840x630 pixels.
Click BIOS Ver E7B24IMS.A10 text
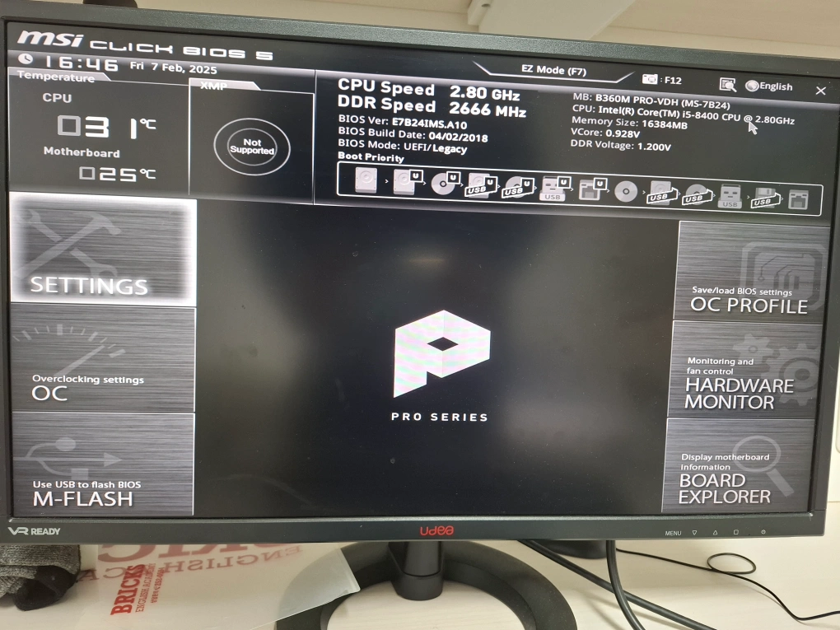click(403, 121)
